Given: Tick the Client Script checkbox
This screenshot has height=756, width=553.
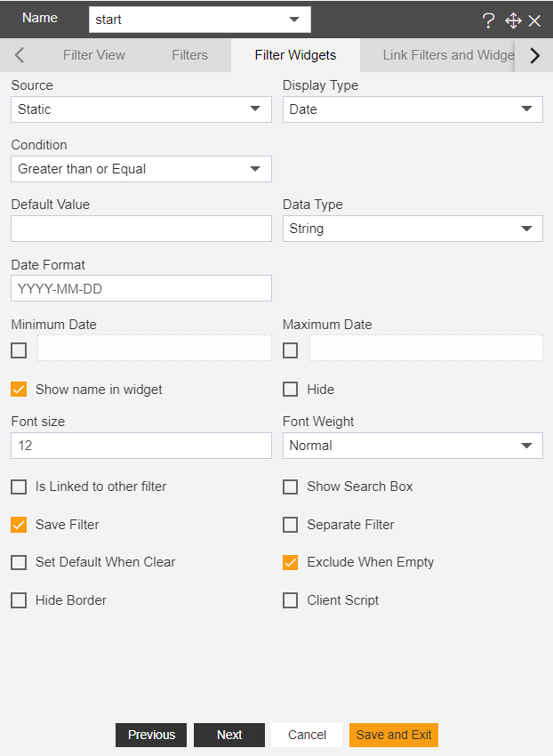Looking at the screenshot, I should (290, 600).
